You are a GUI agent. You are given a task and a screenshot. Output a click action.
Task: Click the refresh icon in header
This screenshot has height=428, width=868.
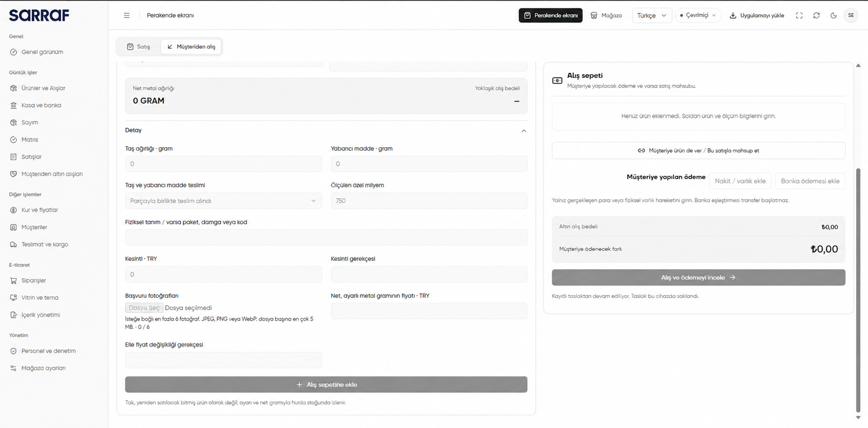click(816, 16)
